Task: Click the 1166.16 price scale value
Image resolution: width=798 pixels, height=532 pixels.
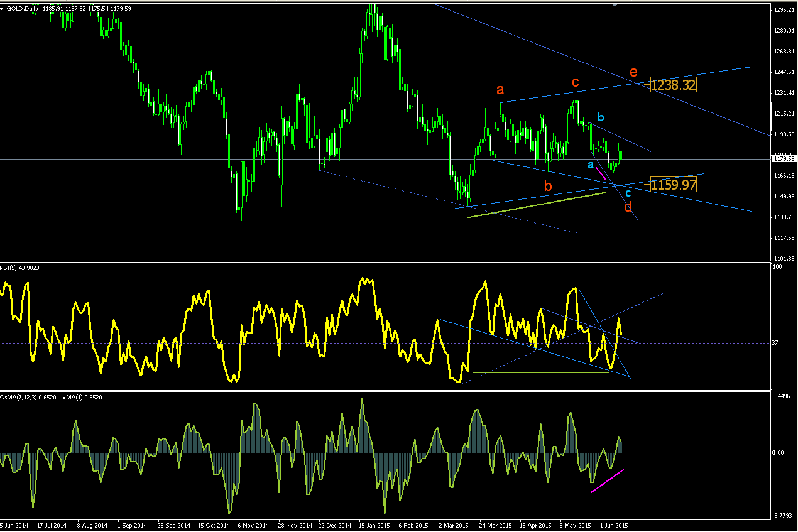Action: point(784,176)
